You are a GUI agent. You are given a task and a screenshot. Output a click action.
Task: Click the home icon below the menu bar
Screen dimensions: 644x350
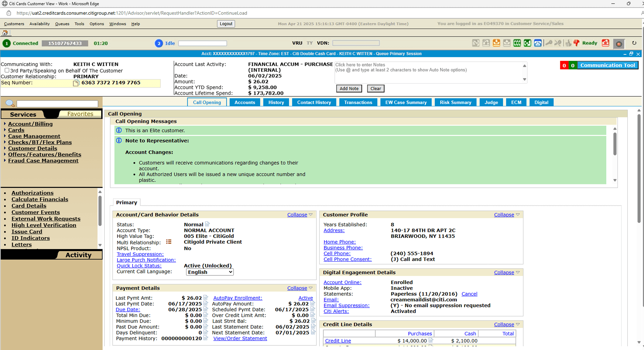click(x=5, y=33)
